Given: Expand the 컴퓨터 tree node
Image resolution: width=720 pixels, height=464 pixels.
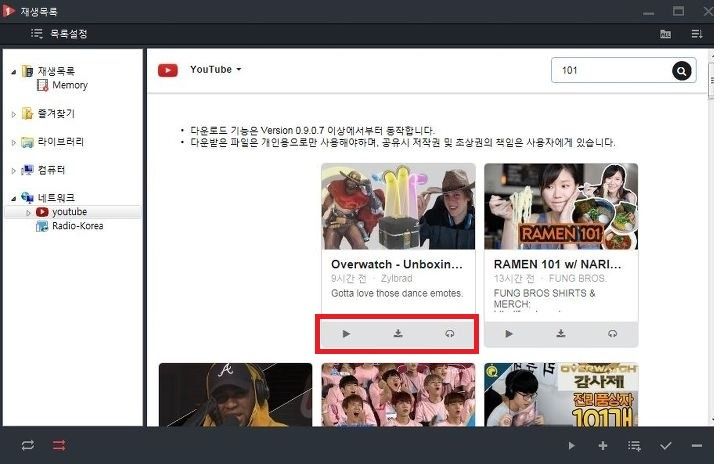Looking at the screenshot, I should (x=14, y=170).
